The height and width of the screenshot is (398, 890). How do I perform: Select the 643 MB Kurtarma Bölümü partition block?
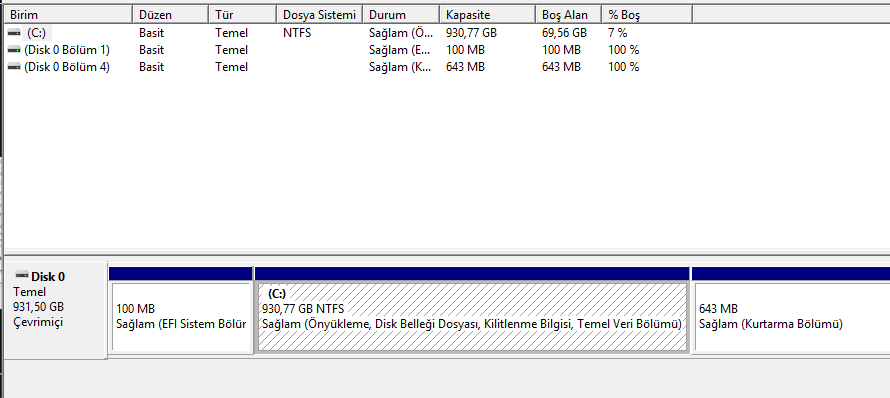[791, 310]
